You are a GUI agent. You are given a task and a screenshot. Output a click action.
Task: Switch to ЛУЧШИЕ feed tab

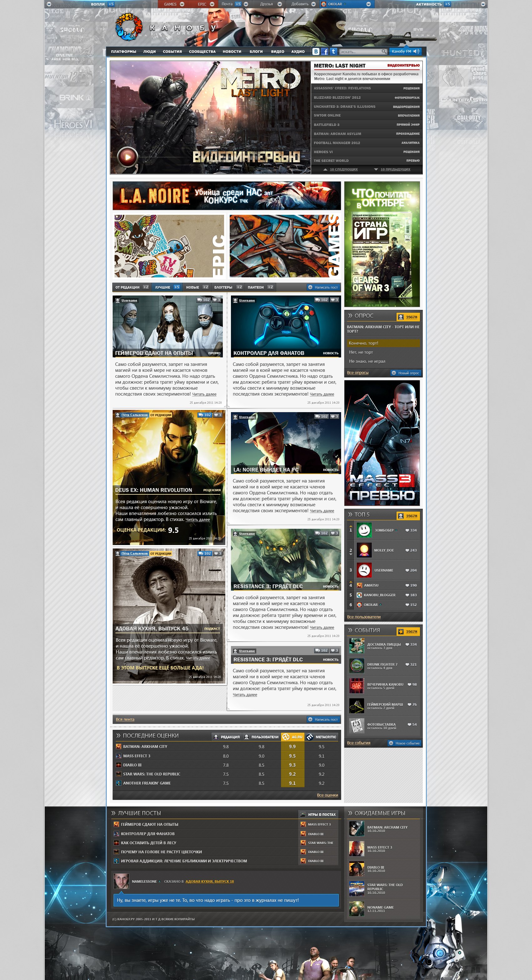(x=167, y=287)
